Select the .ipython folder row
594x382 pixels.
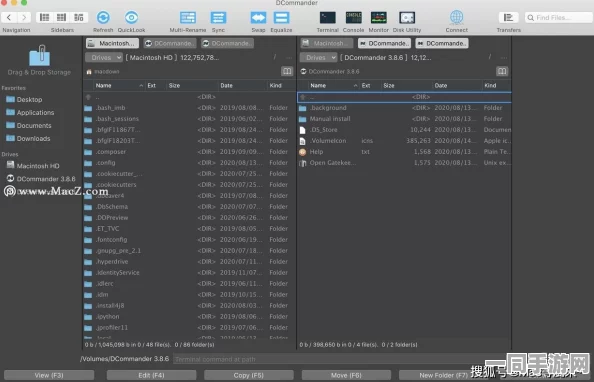(x=189, y=316)
